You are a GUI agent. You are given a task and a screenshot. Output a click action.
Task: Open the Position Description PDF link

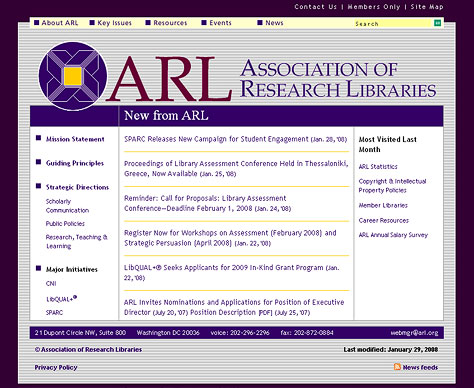point(231,312)
